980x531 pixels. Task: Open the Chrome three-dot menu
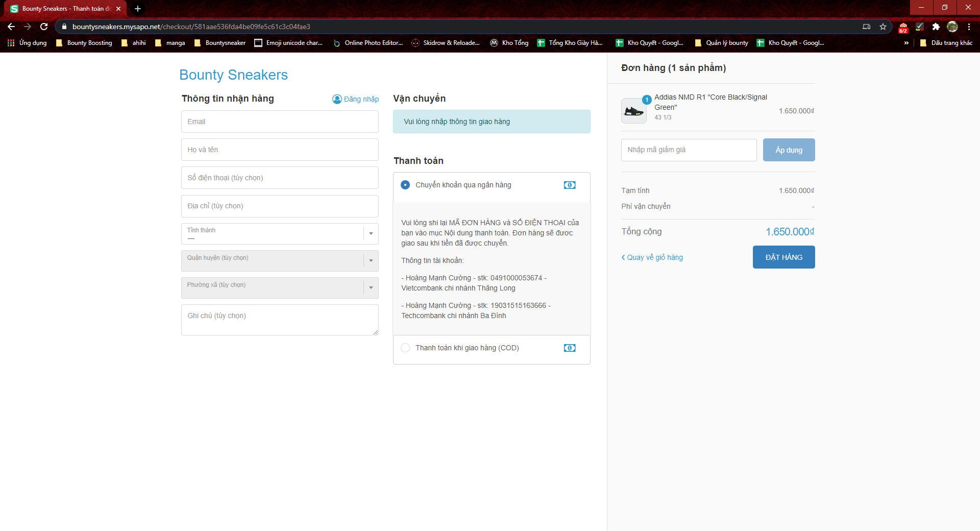click(969, 27)
